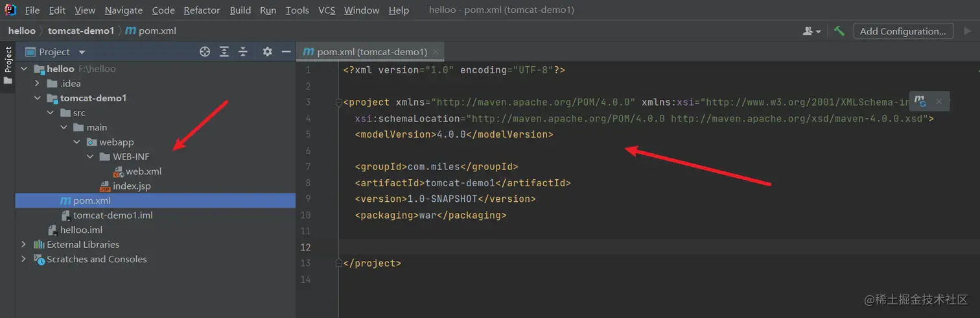Select the webapp folder

(117, 142)
